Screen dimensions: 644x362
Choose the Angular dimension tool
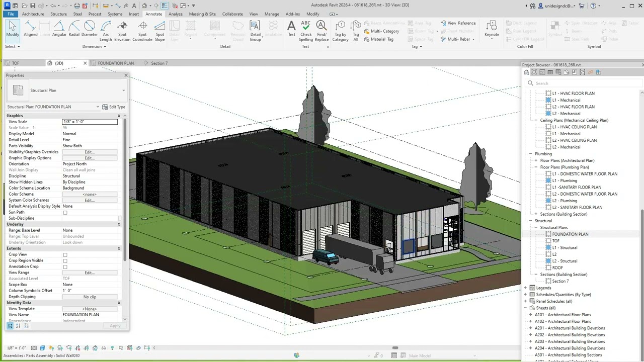point(59,29)
